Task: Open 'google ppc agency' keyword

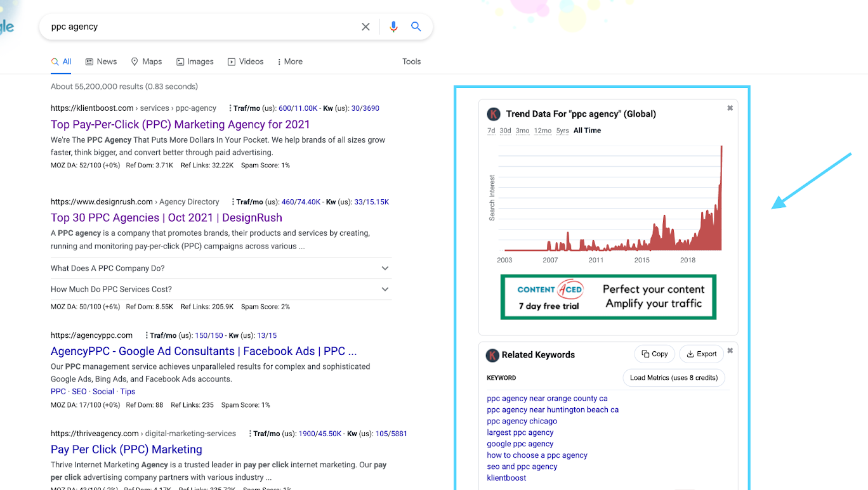Action: (x=520, y=444)
